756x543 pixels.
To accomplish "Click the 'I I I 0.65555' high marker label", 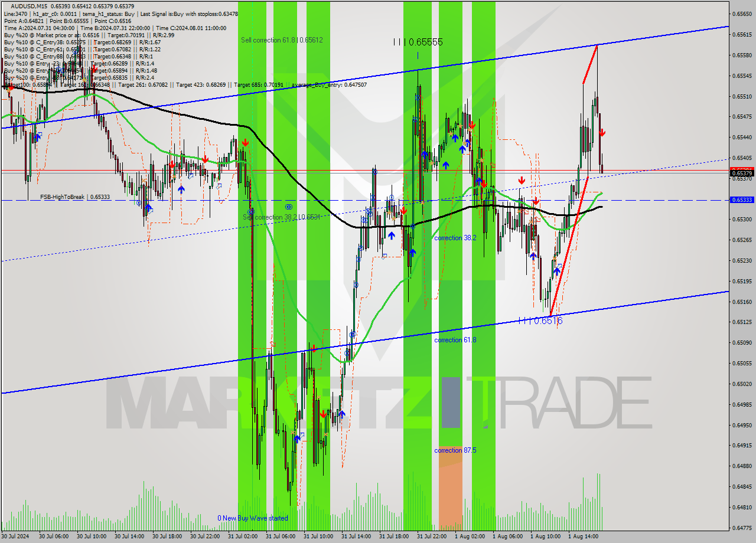I will tap(418, 42).
